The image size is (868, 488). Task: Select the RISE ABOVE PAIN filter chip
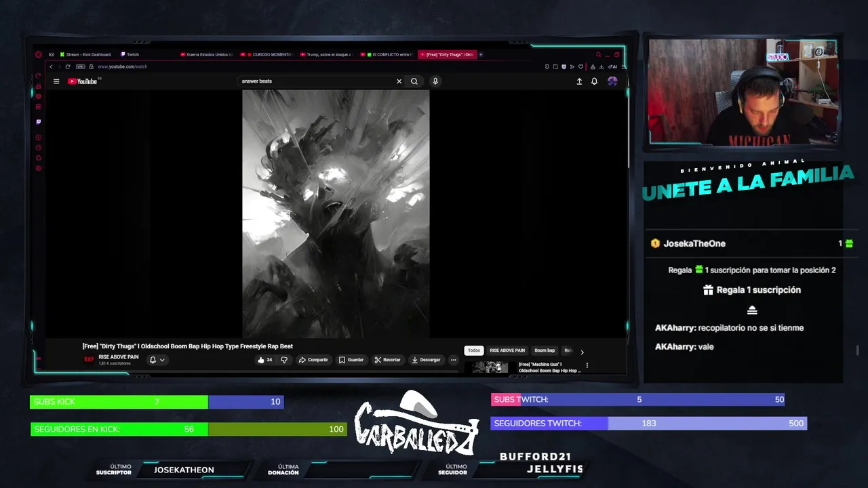[x=507, y=350]
